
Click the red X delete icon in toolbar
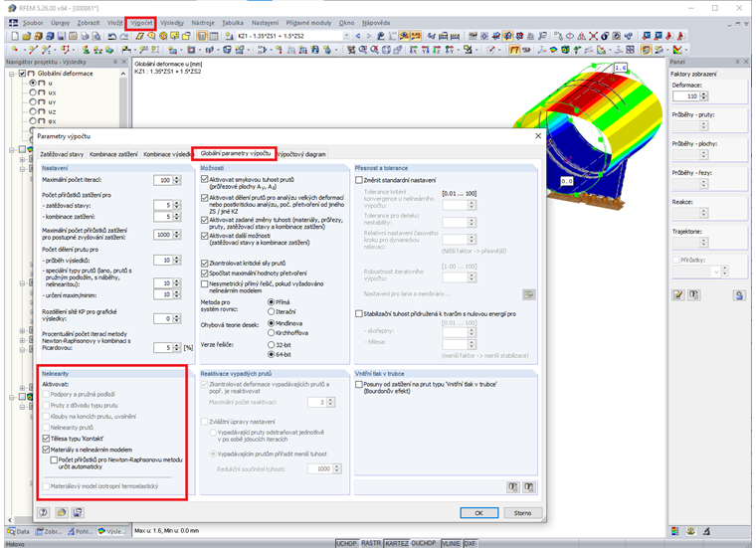coord(593,36)
